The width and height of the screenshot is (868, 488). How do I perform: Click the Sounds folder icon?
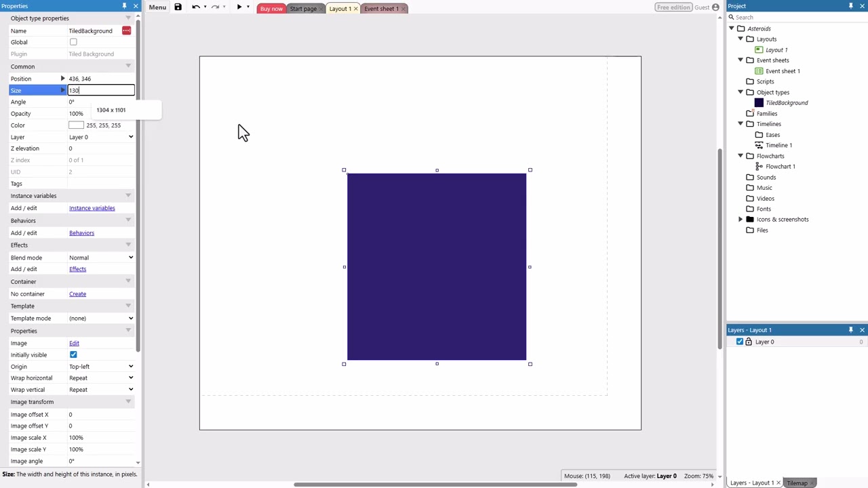tap(750, 178)
